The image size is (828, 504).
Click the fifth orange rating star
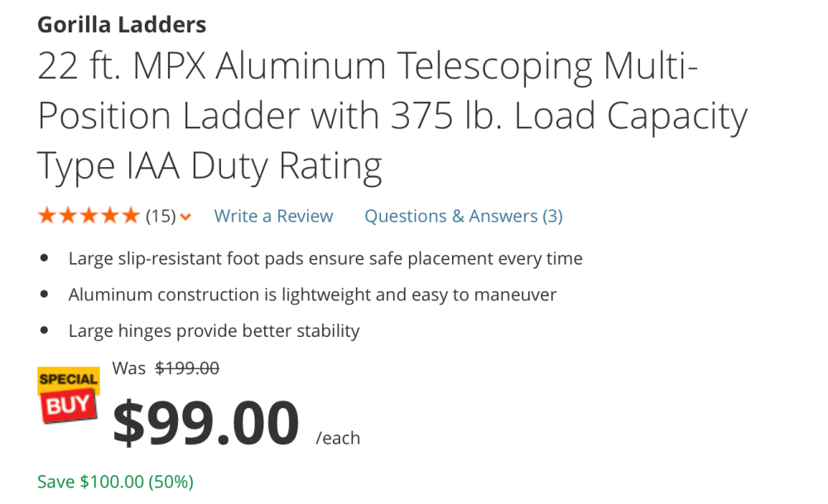click(131, 217)
